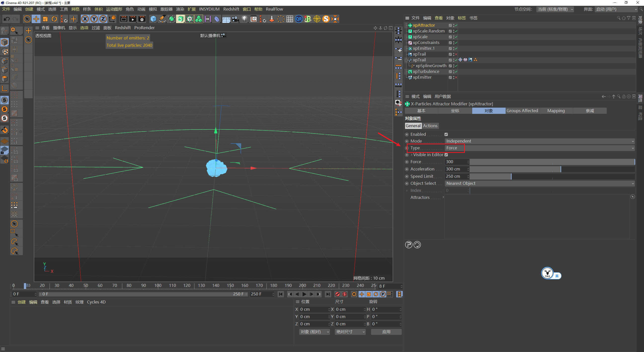Toggle xpTrail enable checkmark with red X
This screenshot has width=644, height=352.
456,54
